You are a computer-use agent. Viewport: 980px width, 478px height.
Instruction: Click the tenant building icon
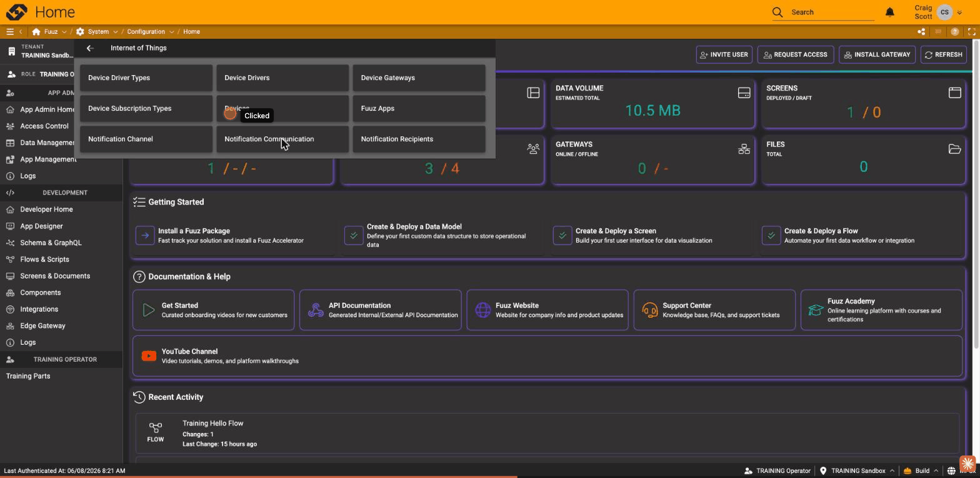click(11, 51)
